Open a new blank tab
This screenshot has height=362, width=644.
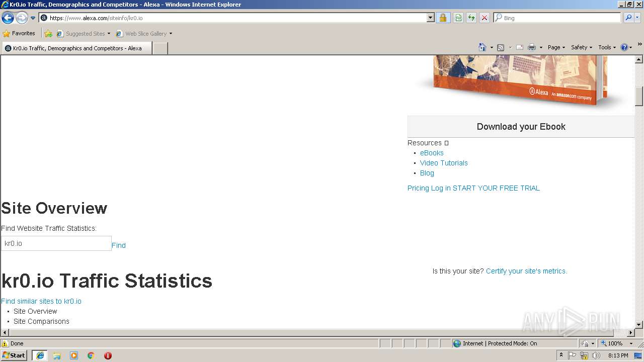pyautogui.click(x=160, y=48)
